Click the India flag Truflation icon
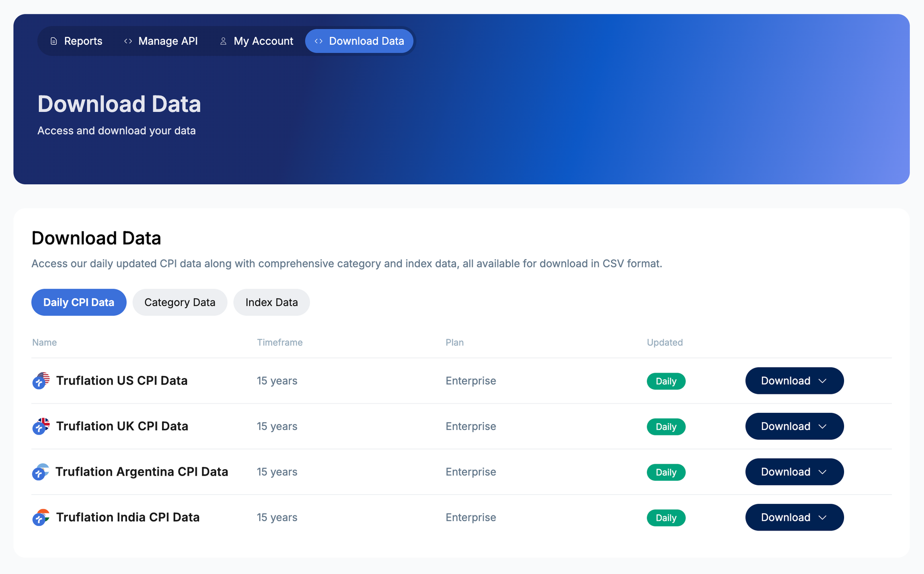This screenshot has width=924, height=574. [41, 517]
